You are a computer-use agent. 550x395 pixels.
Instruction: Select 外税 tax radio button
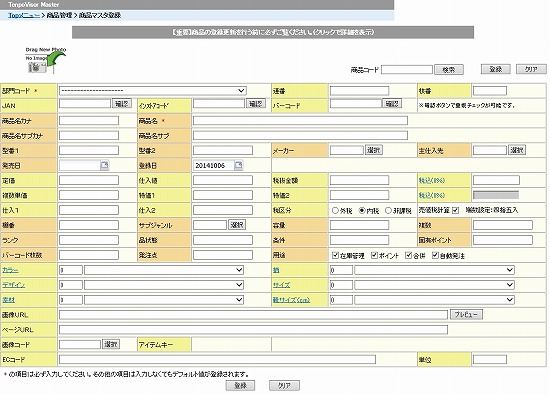pyautogui.click(x=335, y=210)
